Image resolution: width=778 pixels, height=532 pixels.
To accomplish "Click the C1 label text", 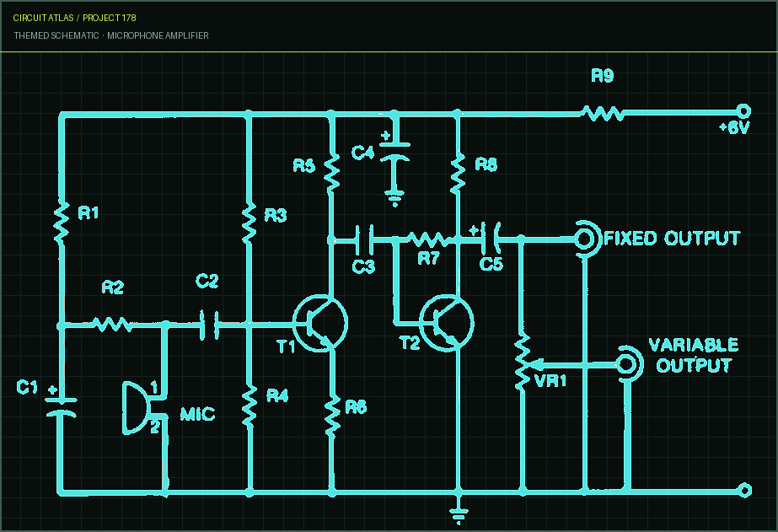I will pyautogui.click(x=27, y=387).
